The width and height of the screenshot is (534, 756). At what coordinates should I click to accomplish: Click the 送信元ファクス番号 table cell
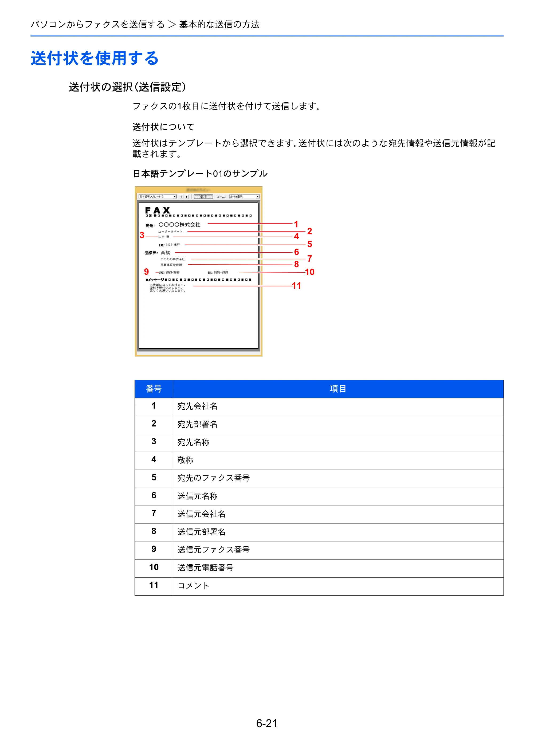(x=338, y=551)
